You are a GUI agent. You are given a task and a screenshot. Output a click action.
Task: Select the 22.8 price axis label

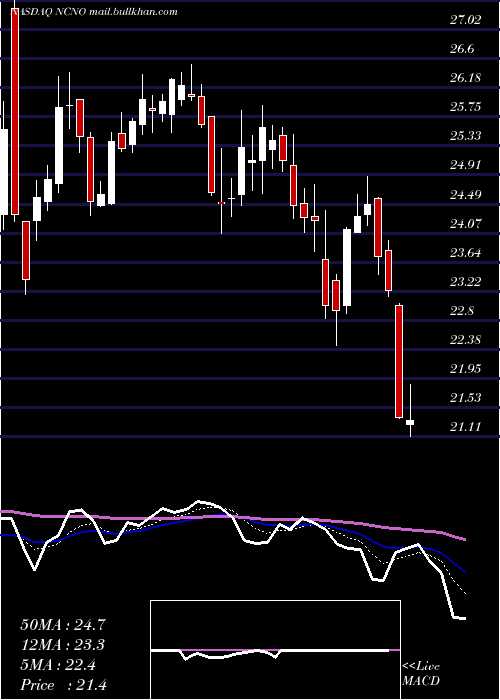[462, 311]
